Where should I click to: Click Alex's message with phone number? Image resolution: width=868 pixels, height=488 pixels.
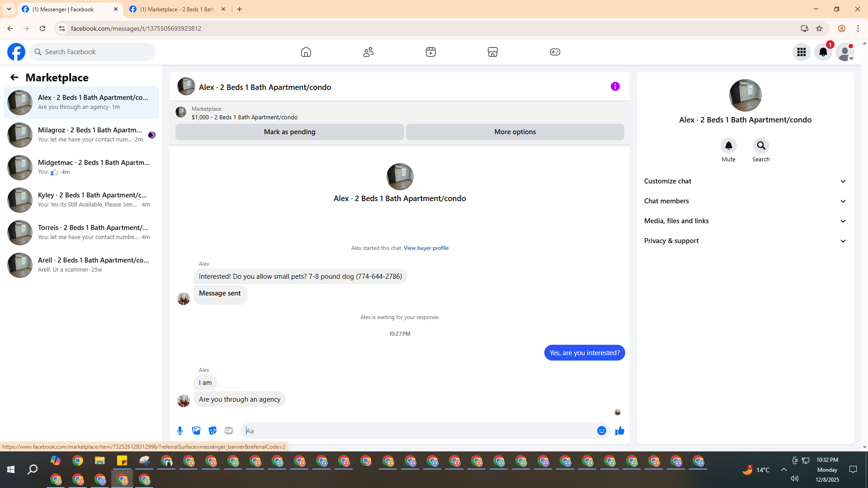pos(300,277)
